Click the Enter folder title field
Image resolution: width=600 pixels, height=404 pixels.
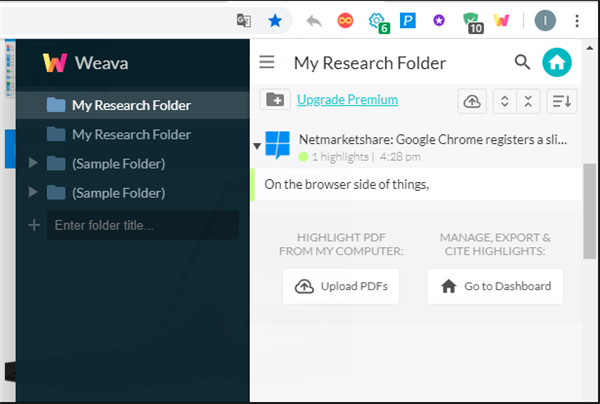point(144,225)
